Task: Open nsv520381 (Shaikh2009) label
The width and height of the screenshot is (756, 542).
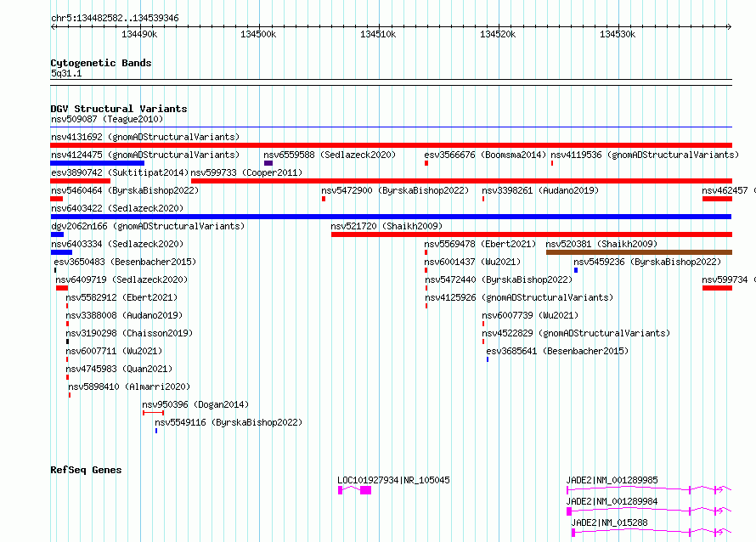Action: point(601,244)
